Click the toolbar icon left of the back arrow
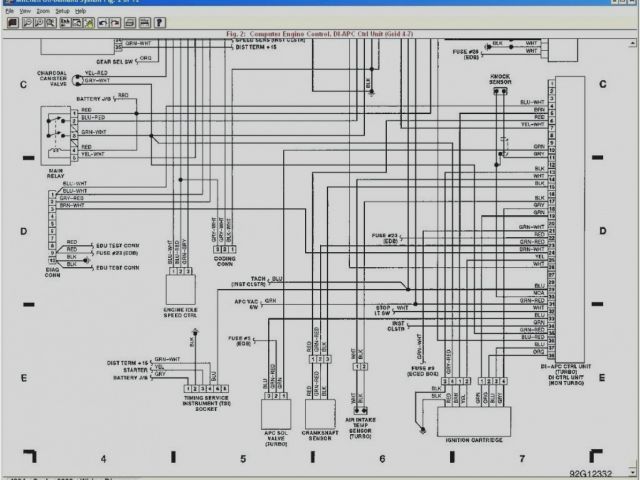This screenshot has height=480, width=640. (89, 22)
